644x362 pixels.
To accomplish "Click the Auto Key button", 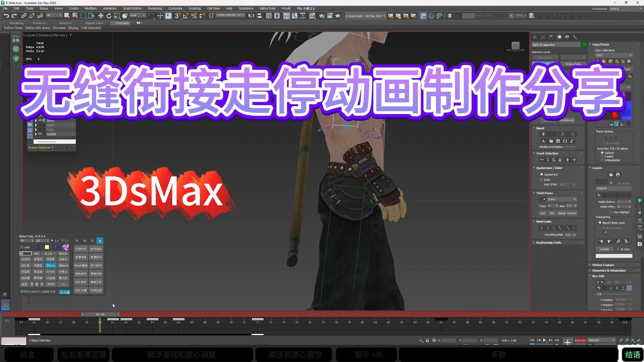I will pos(580,340).
